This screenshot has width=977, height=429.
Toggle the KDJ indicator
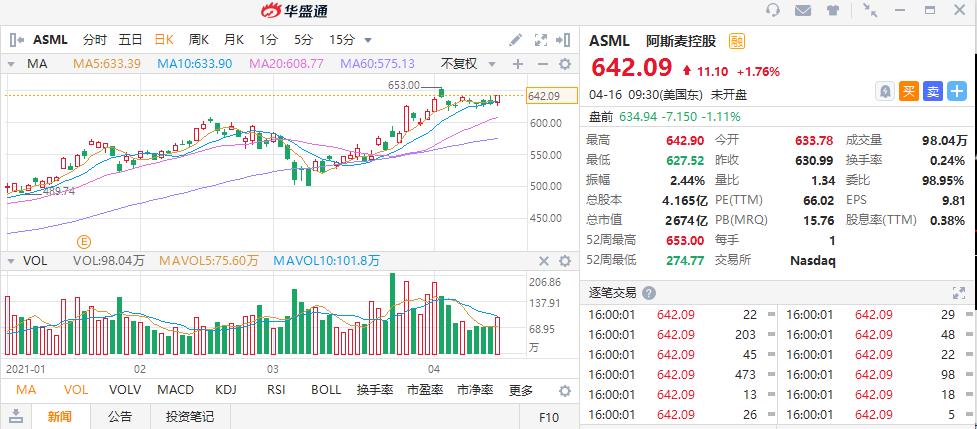225,390
